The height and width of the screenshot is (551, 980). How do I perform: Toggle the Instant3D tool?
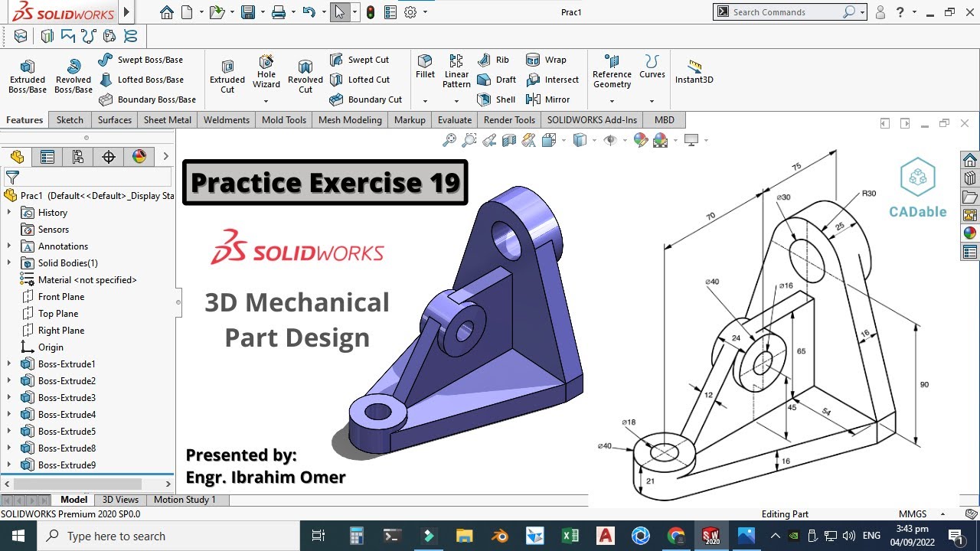point(694,71)
